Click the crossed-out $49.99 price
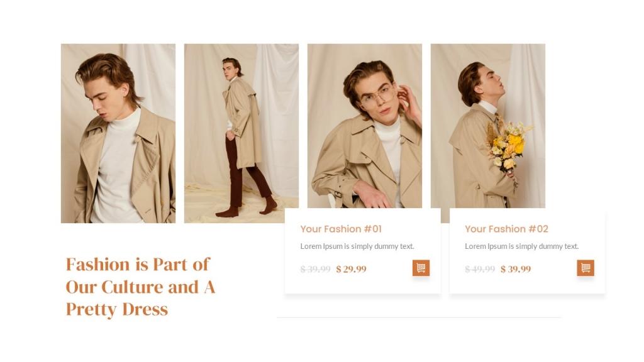The image size is (644, 362). 480,269
